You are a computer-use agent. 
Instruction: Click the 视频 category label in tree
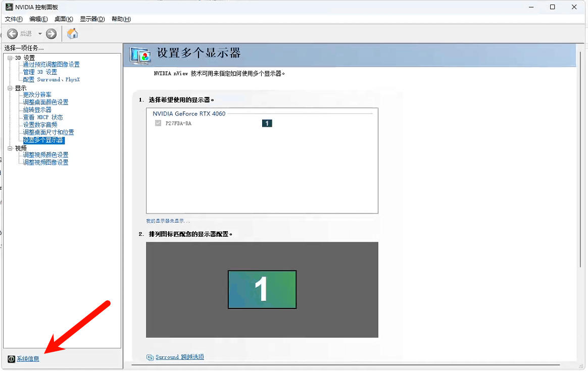click(21, 148)
